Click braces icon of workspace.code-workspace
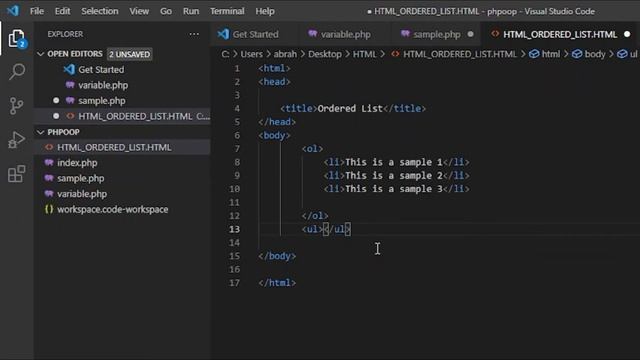The height and width of the screenshot is (360, 640). click(49, 209)
